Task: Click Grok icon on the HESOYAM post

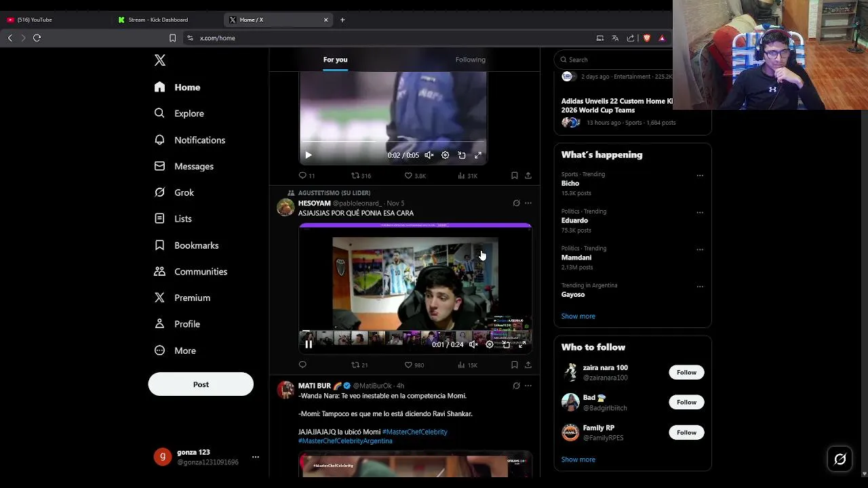Action: point(516,203)
